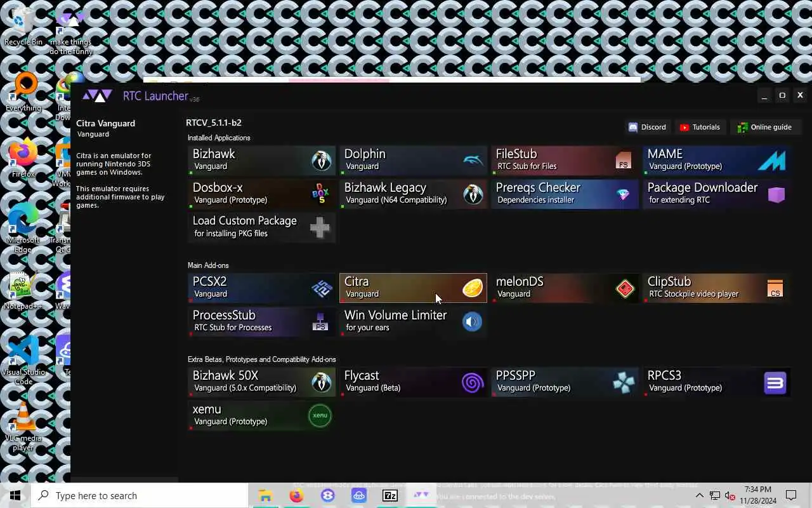Select the Flycast Vanguard beta tile
This screenshot has height=508, width=812.
pyautogui.click(x=413, y=382)
